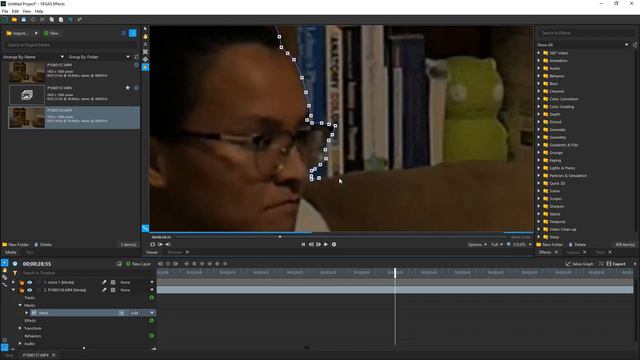Click New Folder in media panel
The width and height of the screenshot is (640, 360).
click(16, 244)
